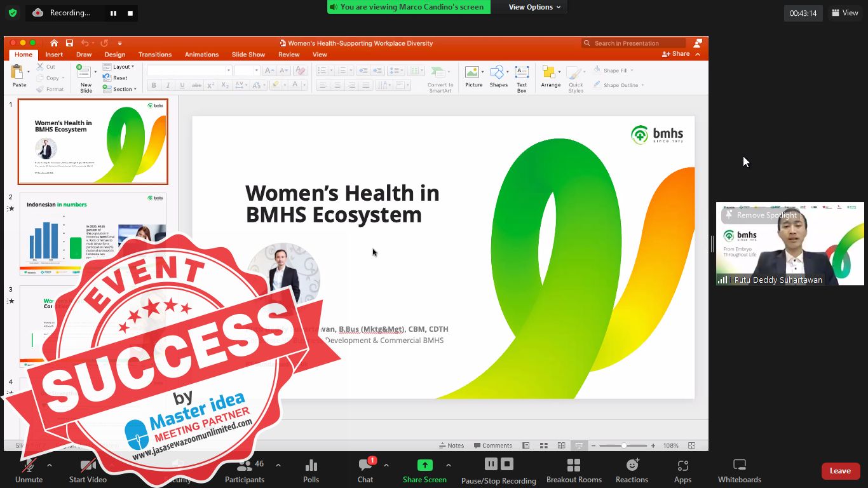Stop the recording in top bar
The image size is (868, 488).
coord(130,13)
